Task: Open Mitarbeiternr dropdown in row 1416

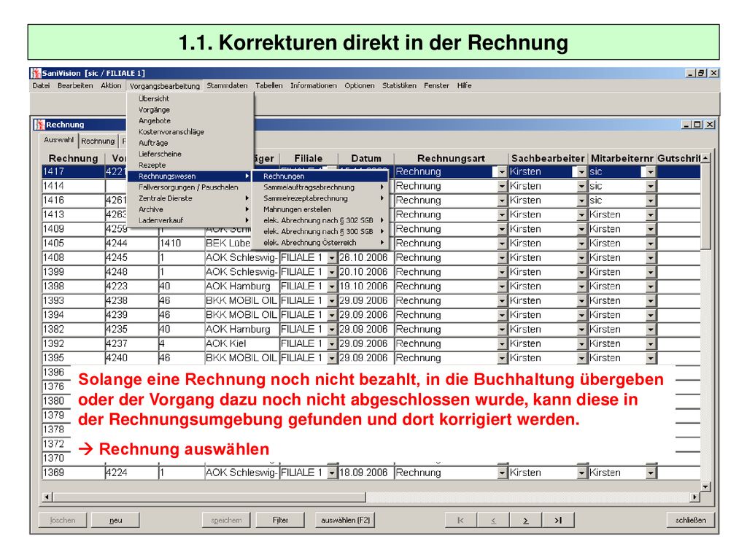Action: pyautogui.click(x=651, y=201)
